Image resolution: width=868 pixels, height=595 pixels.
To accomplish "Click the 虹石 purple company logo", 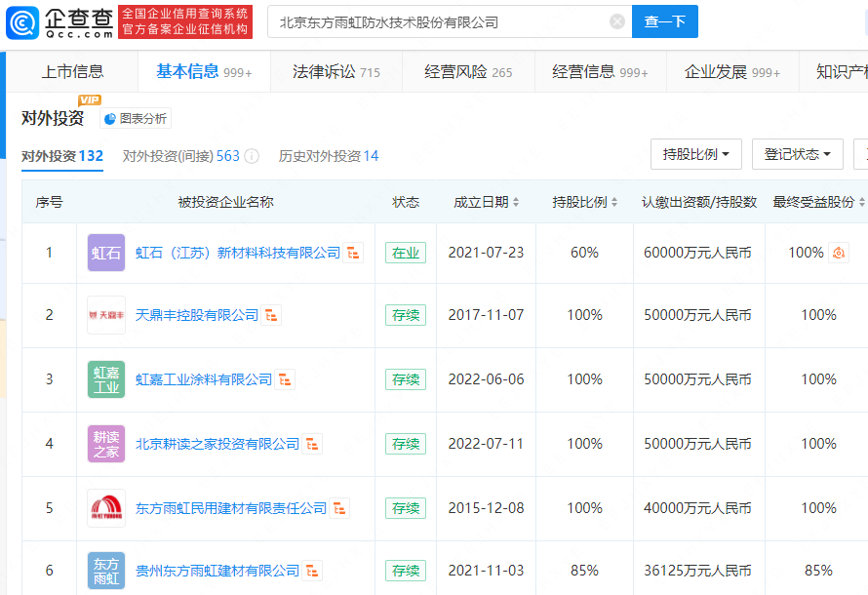I will point(106,253).
